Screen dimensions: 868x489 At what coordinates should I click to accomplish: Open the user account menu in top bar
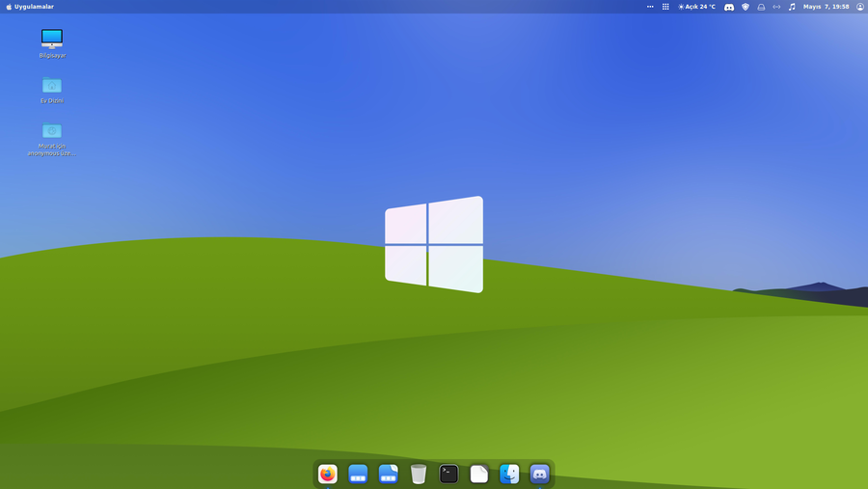coord(860,7)
